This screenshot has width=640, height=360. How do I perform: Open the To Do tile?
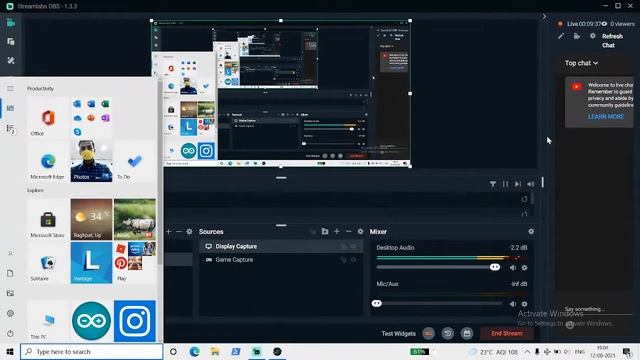135,161
